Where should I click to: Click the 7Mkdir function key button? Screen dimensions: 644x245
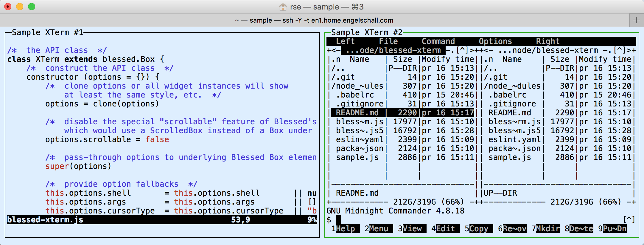[545, 229]
